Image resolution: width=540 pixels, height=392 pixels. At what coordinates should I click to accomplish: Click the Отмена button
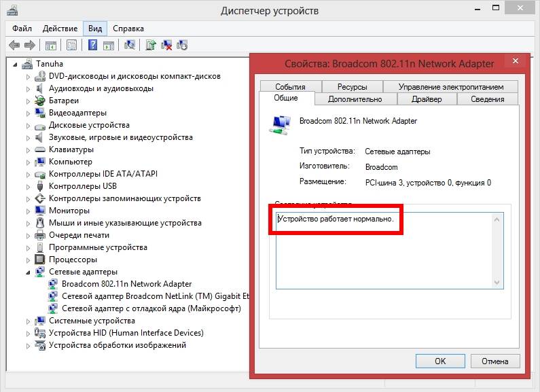(x=495, y=361)
